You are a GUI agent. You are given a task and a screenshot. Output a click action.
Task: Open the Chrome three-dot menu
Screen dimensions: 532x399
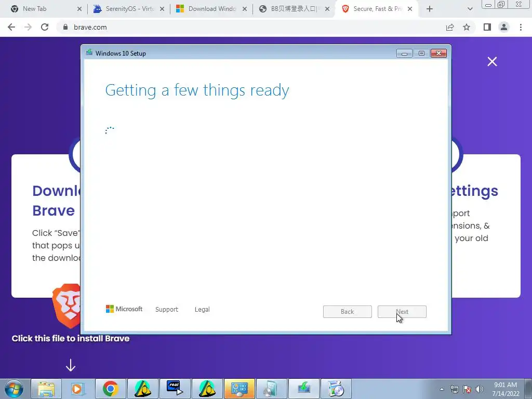(521, 27)
